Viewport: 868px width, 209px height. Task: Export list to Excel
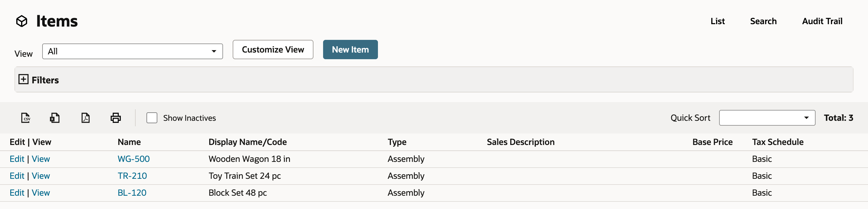pos(55,118)
